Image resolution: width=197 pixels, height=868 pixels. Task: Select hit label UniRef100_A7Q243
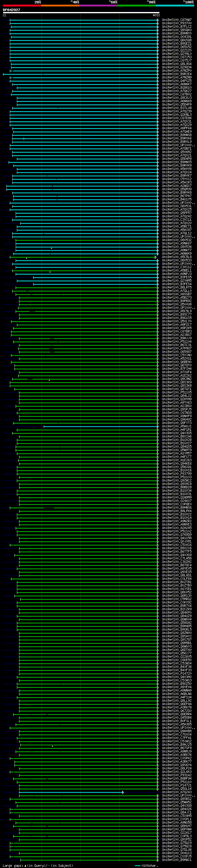tap(177, 792)
